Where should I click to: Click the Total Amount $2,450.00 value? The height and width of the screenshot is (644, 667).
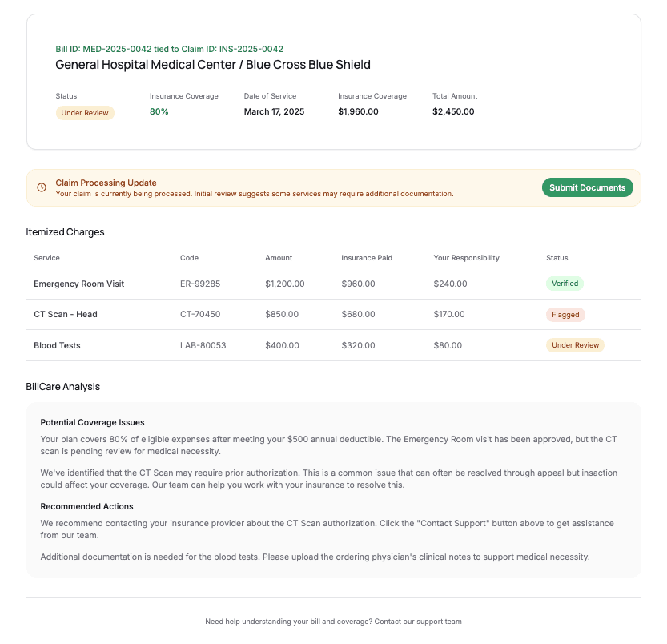point(453,111)
